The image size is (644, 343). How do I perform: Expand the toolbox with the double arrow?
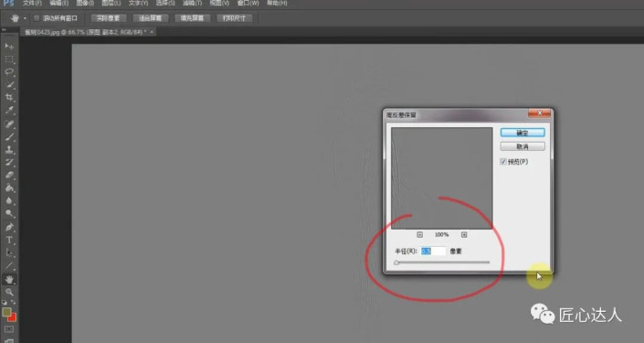(4, 29)
